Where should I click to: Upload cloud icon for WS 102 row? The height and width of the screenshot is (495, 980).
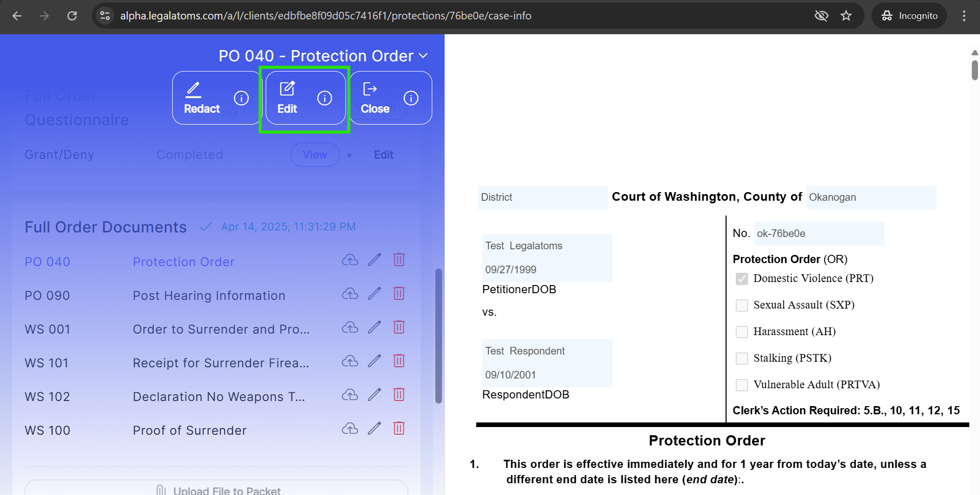point(350,395)
